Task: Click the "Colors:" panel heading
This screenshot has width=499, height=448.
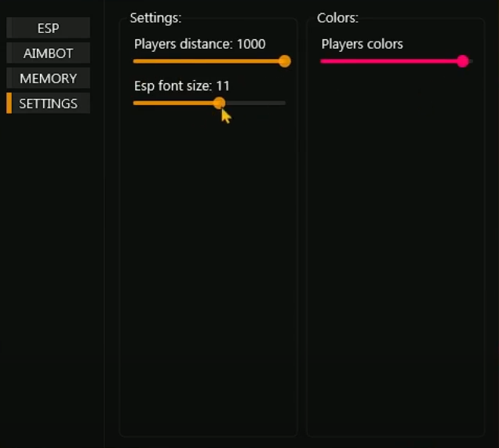Action: coord(337,17)
